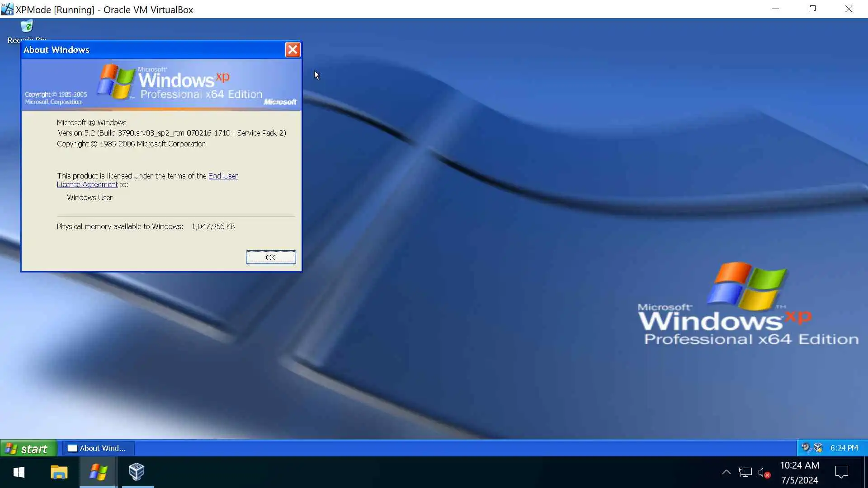Click the host network status icon
This screenshot has height=488, width=868.
point(745,473)
